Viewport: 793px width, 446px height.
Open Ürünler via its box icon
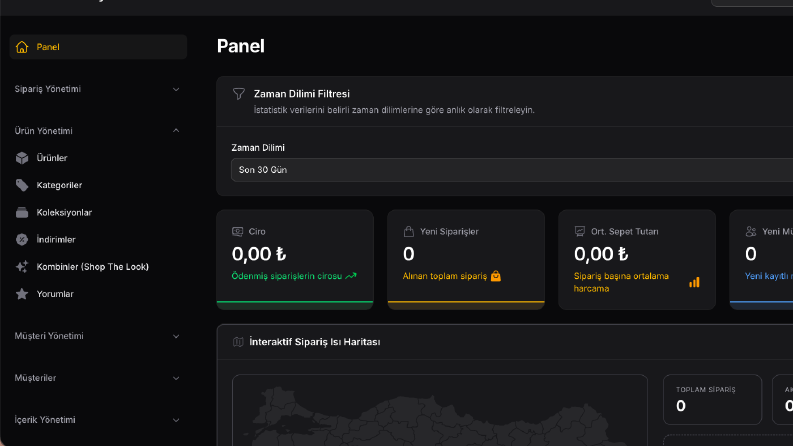(22, 158)
